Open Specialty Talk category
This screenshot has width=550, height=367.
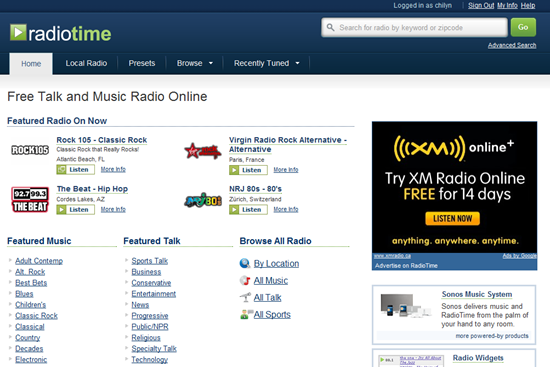click(154, 348)
